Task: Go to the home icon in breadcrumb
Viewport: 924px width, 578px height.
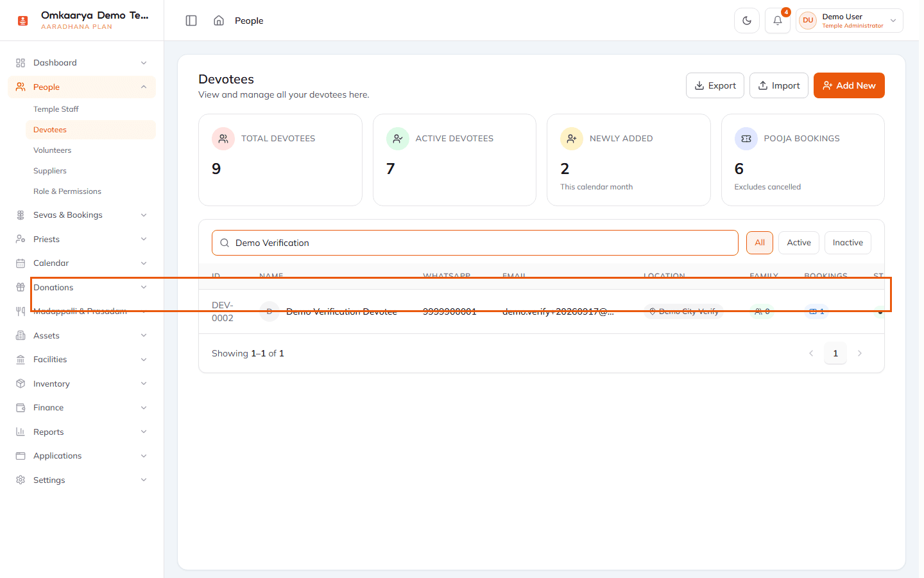Action: [219, 21]
